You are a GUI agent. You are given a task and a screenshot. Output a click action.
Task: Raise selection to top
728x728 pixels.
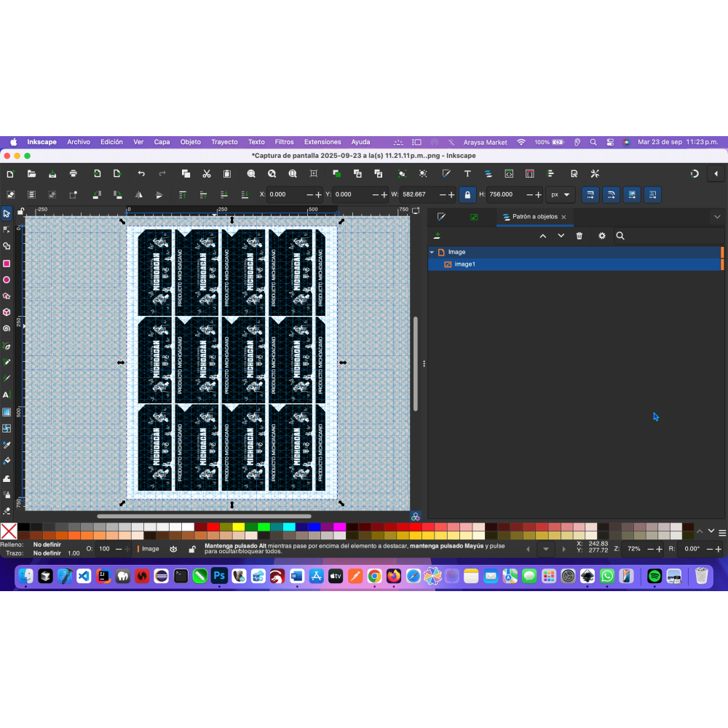(183, 195)
